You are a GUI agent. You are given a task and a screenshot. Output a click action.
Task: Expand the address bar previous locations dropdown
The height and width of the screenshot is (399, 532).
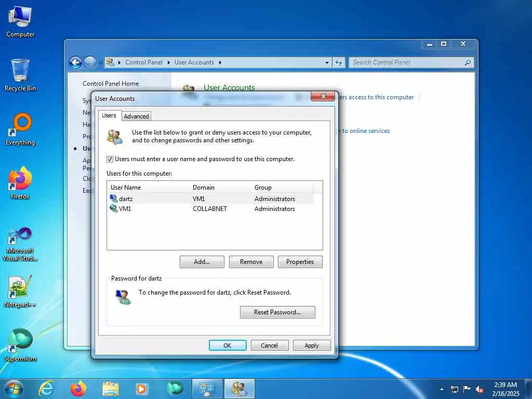327,63
